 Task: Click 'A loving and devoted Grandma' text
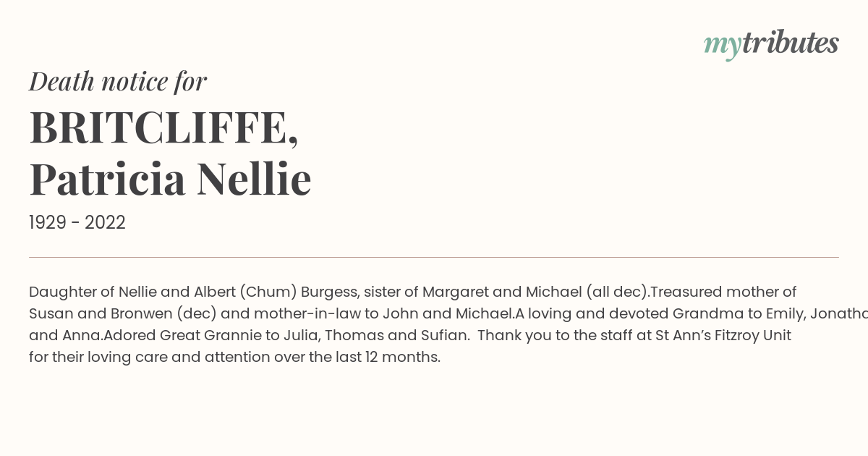click(x=622, y=314)
